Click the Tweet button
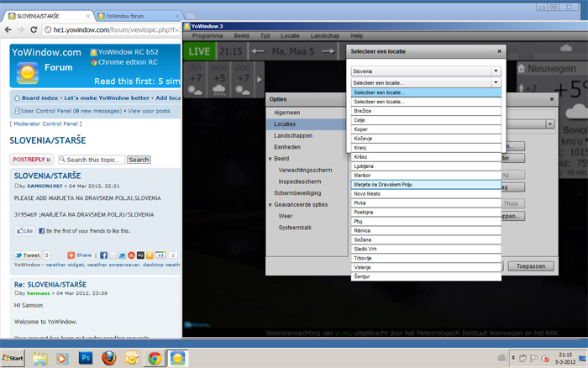Viewport: 588px width, 368px height. [28, 255]
